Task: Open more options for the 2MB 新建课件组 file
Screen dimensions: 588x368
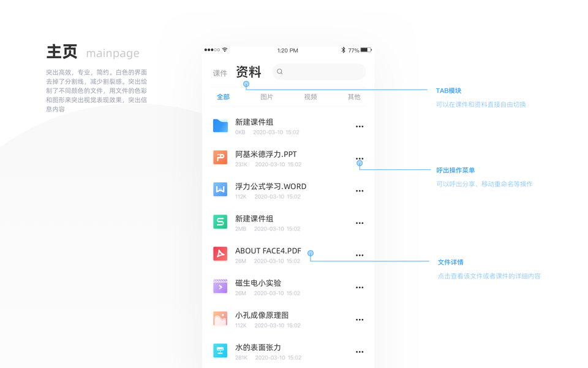Action: click(360, 223)
